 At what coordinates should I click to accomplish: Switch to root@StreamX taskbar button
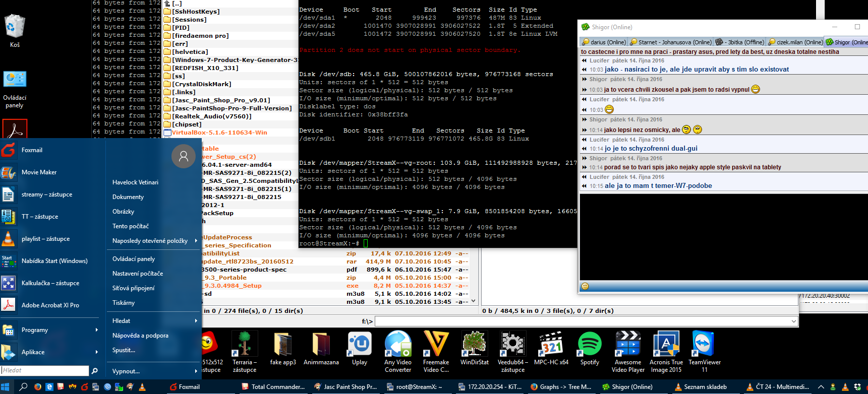coord(418,387)
